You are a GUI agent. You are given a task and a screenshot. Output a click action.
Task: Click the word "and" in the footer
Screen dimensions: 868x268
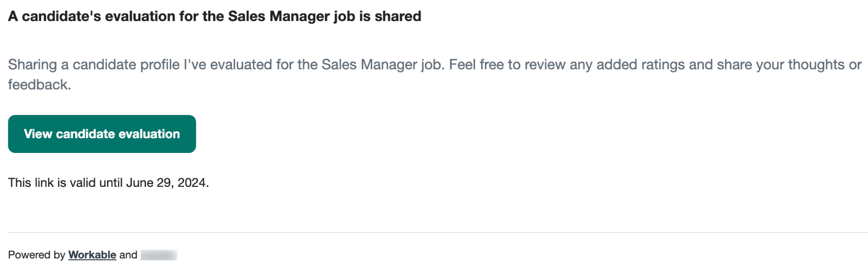[x=128, y=255]
